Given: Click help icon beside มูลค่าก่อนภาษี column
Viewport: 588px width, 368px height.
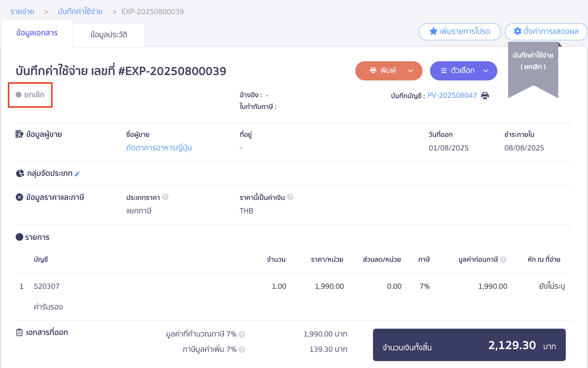Looking at the screenshot, I should click(503, 259).
